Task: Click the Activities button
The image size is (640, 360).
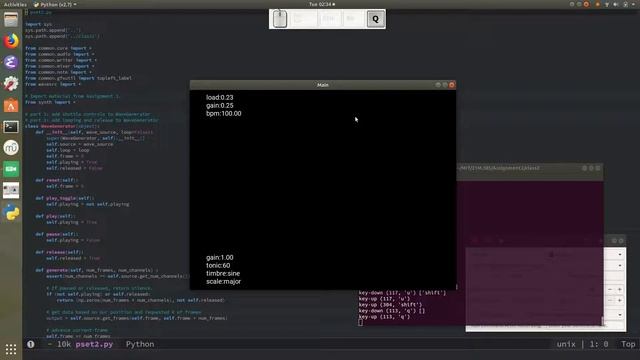Action: (x=15, y=4)
